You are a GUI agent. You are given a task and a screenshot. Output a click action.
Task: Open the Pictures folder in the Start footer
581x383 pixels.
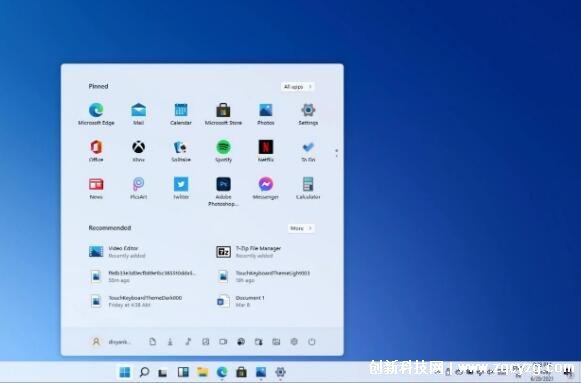[x=206, y=342]
